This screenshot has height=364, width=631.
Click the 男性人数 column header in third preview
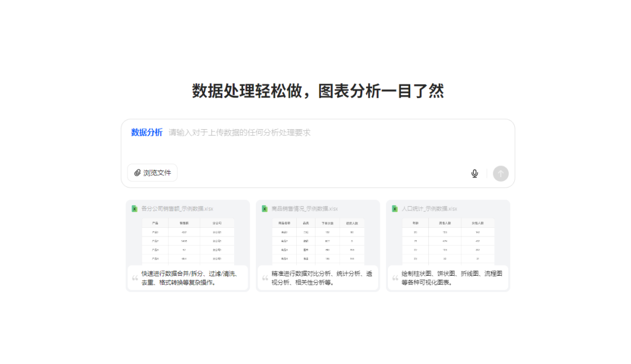click(445, 223)
